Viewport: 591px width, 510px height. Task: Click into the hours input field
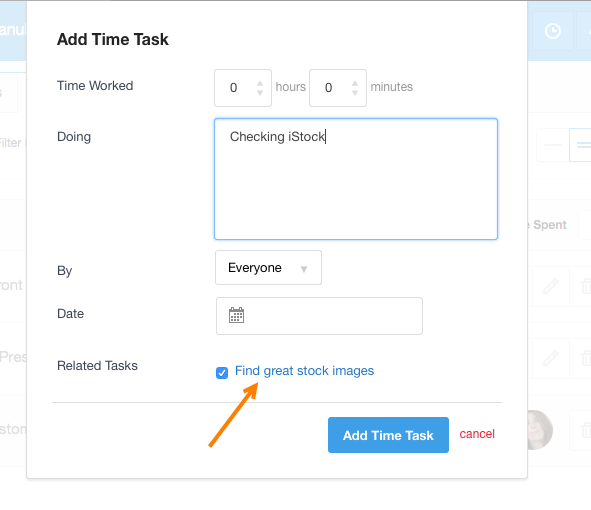coord(243,88)
